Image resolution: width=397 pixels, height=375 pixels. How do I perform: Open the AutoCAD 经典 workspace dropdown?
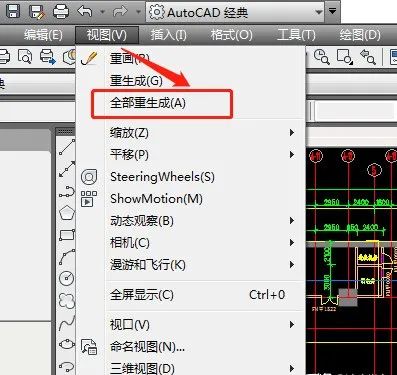click(235, 12)
